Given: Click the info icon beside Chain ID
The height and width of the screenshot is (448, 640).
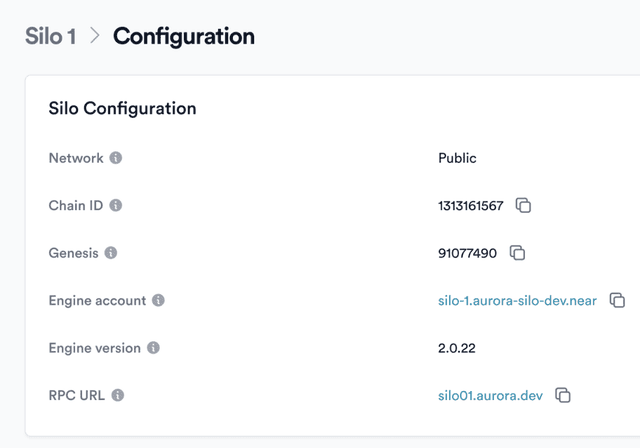Looking at the screenshot, I should click(116, 205).
